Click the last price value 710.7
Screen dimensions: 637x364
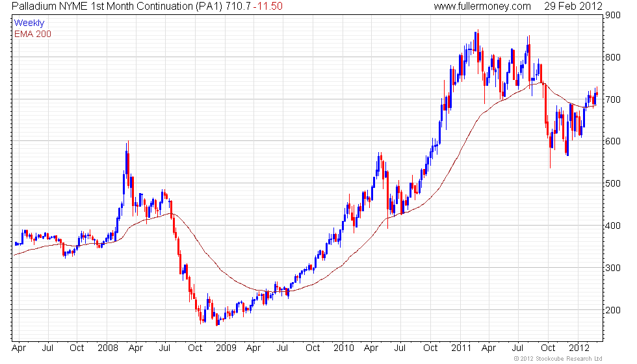click(x=238, y=6)
